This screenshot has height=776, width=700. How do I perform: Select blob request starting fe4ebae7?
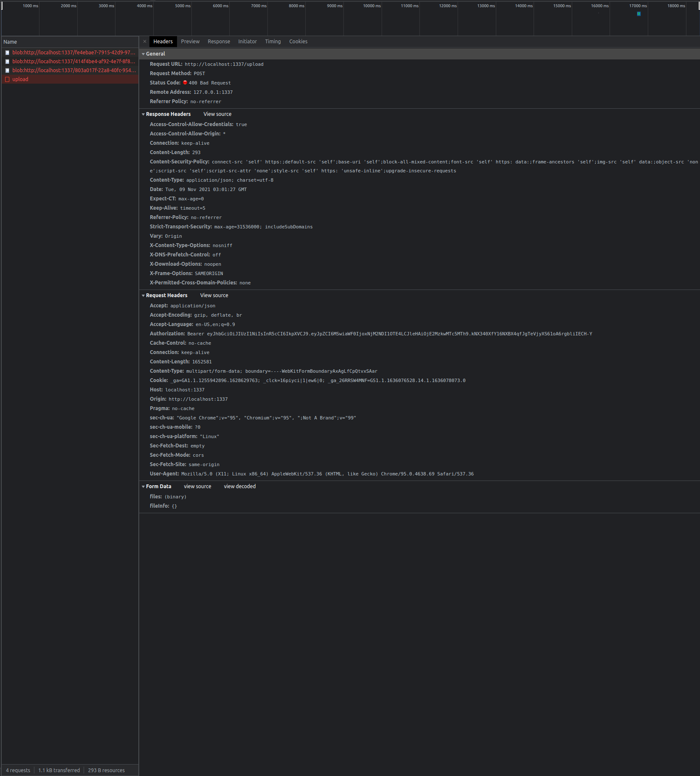tap(70, 53)
